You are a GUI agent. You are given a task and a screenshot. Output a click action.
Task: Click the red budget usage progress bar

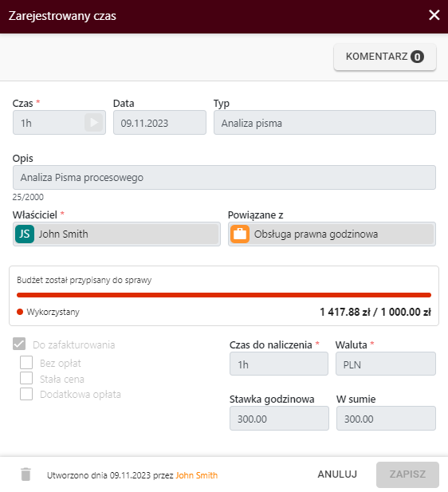[224, 295]
